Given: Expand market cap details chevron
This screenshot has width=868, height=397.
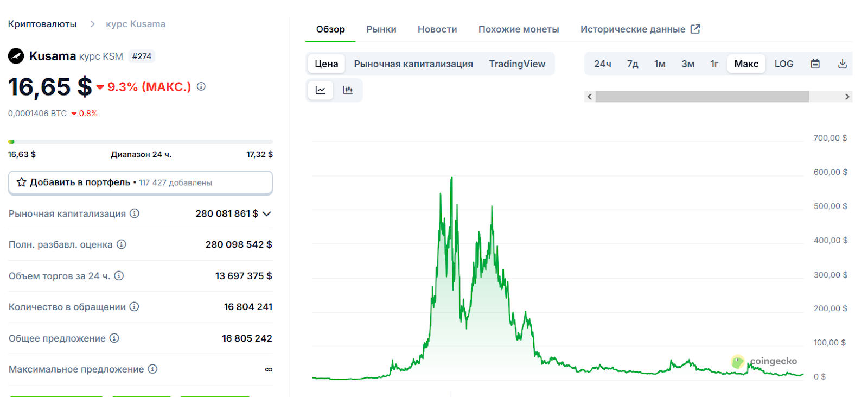Looking at the screenshot, I should coord(266,213).
